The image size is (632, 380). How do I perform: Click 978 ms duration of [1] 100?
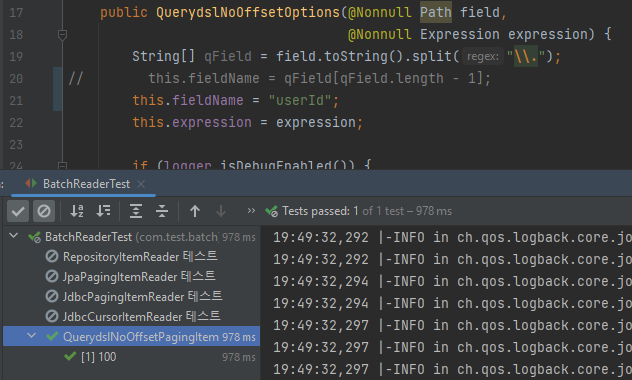click(239, 357)
